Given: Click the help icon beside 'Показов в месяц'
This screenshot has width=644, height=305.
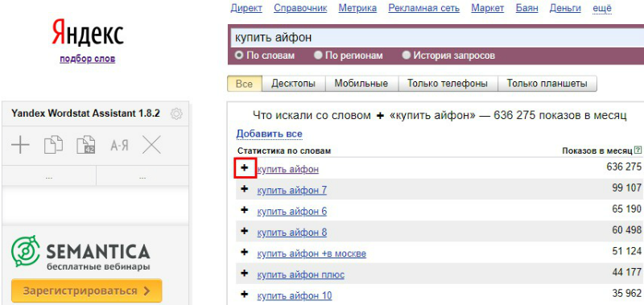Looking at the screenshot, I should 638,150.
